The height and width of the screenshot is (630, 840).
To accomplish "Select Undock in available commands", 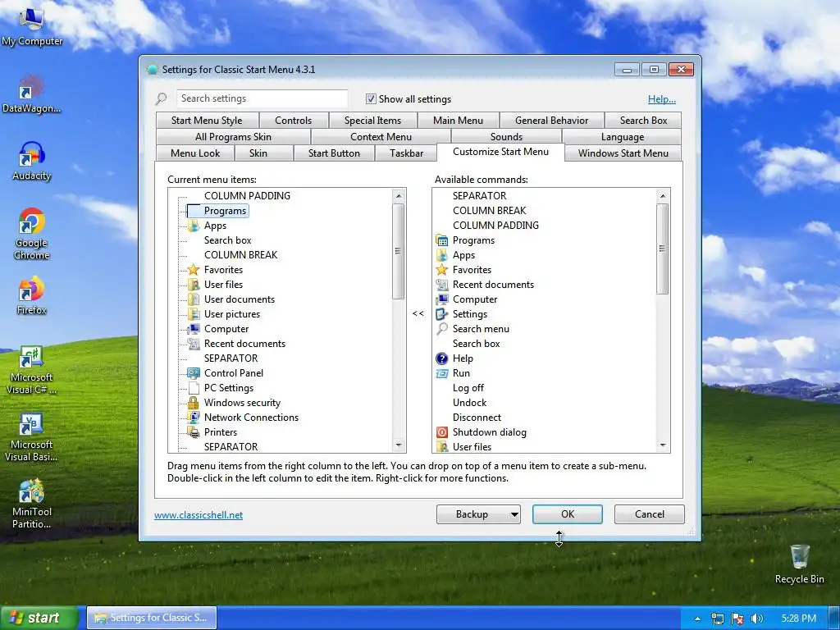I will click(x=470, y=402).
